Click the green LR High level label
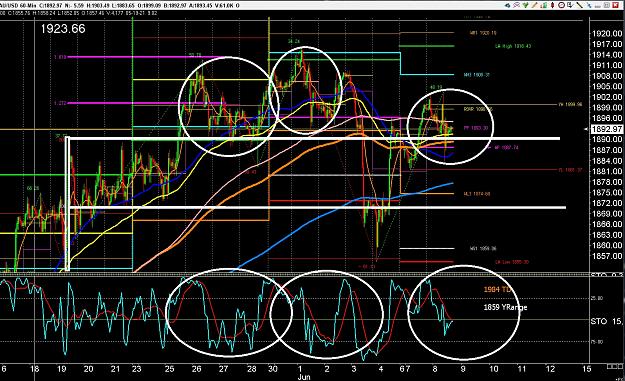 pos(513,46)
